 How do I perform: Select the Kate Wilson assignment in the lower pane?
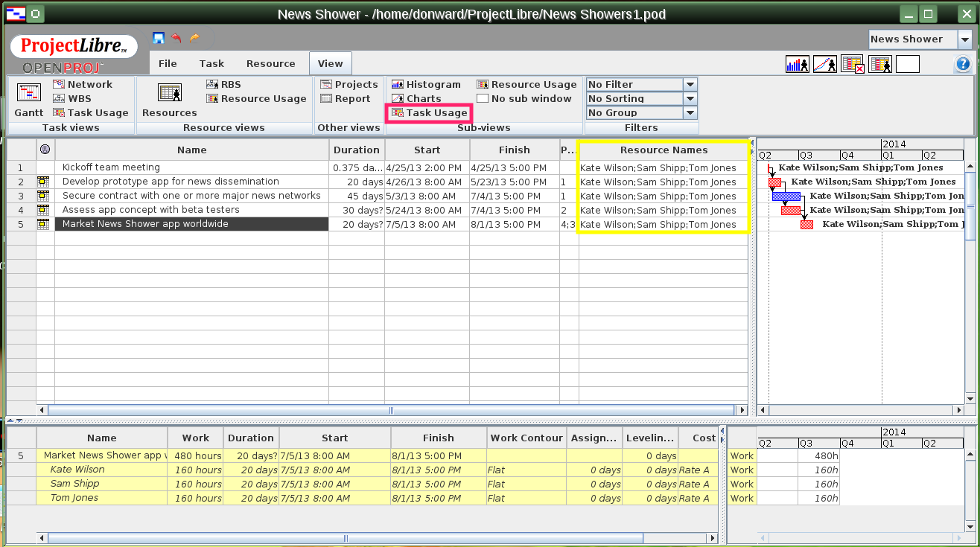click(x=102, y=470)
